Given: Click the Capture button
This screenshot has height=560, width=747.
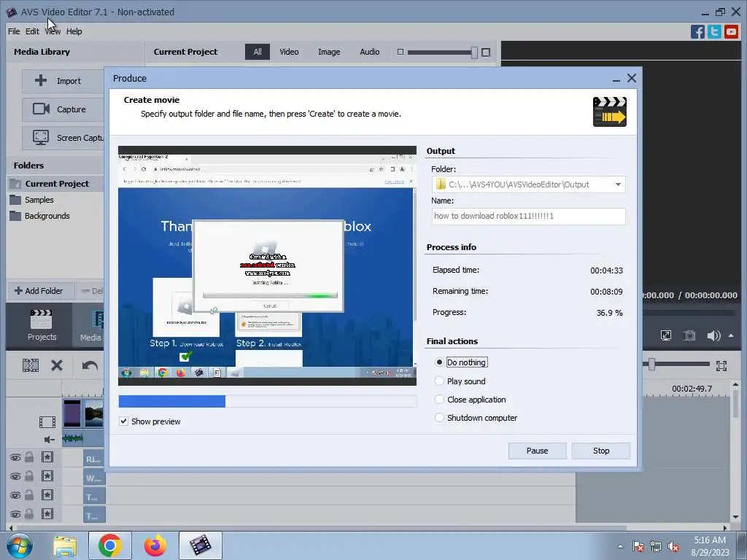Looking at the screenshot, I should (63, 109).
